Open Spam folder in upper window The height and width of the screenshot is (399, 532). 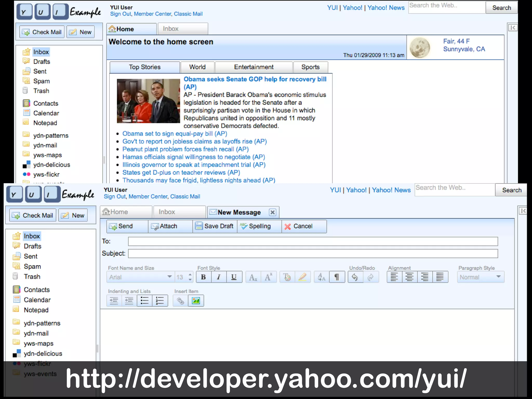point(41,81)
